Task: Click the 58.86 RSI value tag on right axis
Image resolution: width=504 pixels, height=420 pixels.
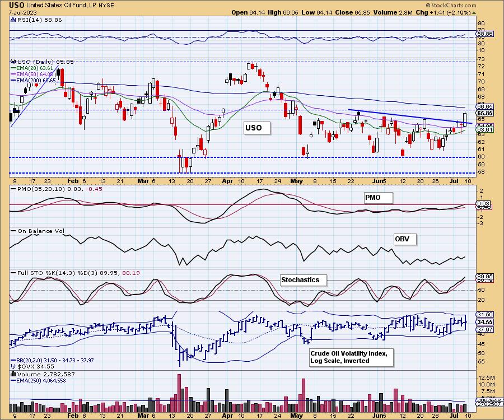Action: tap(485, 34)
